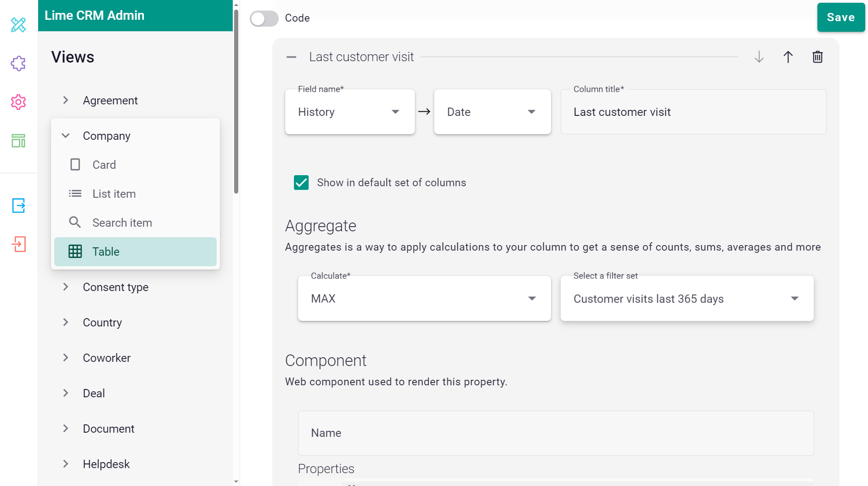This screenshot has width=868, height=486.
Task: Expand the Country tree node
Action: click(66, 322)
